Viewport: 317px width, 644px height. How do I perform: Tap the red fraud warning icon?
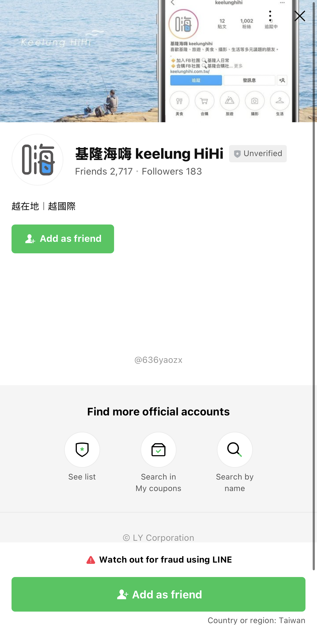[91, 560]
